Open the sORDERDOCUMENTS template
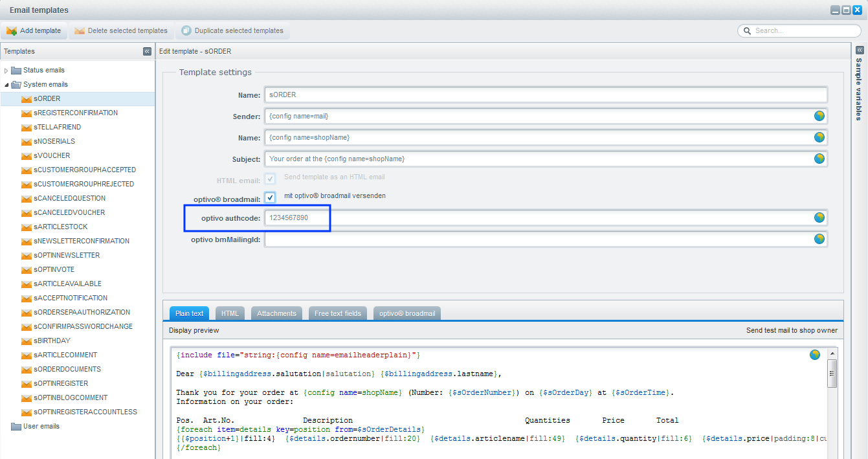This screenshot has height=459, width=868. [x=67, y=369]
